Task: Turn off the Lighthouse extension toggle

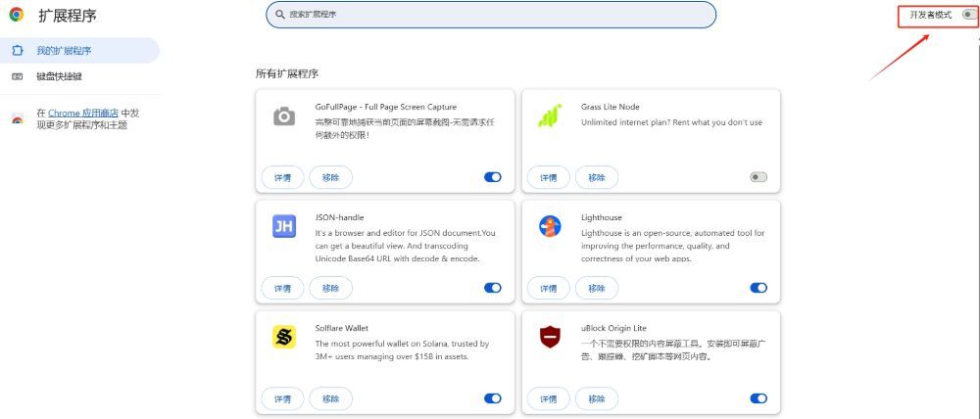Action: 759,288
